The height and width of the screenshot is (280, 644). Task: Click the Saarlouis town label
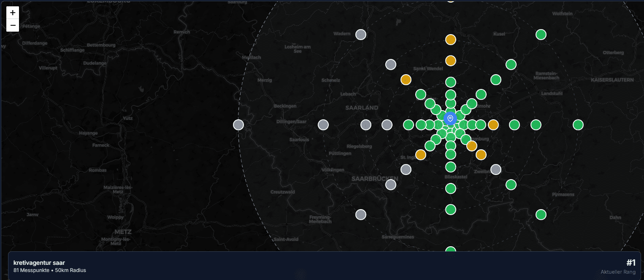coord(299,139)
